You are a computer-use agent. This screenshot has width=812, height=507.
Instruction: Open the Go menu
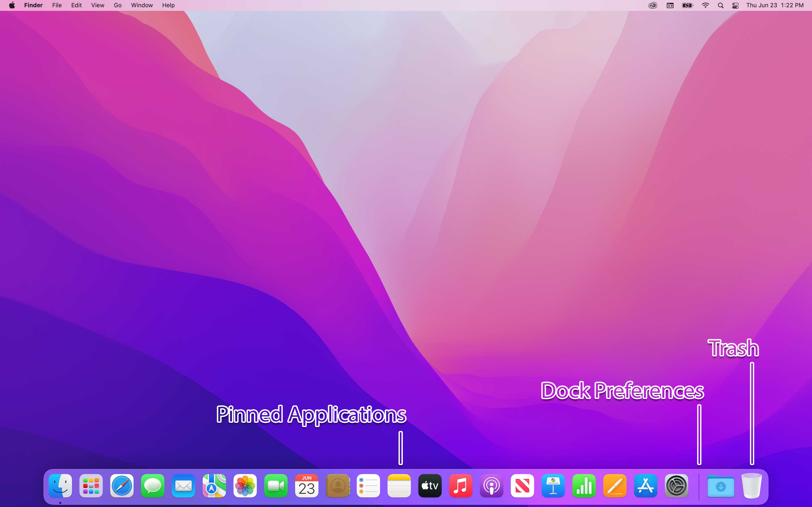point(117,5)
